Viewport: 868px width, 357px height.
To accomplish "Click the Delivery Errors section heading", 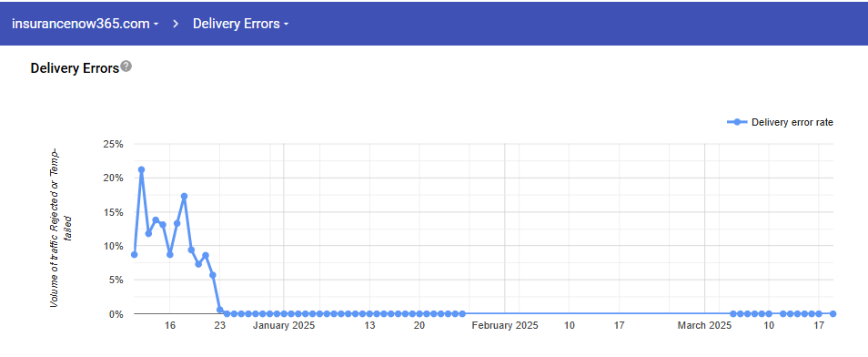I will click(x=75, y=68).
